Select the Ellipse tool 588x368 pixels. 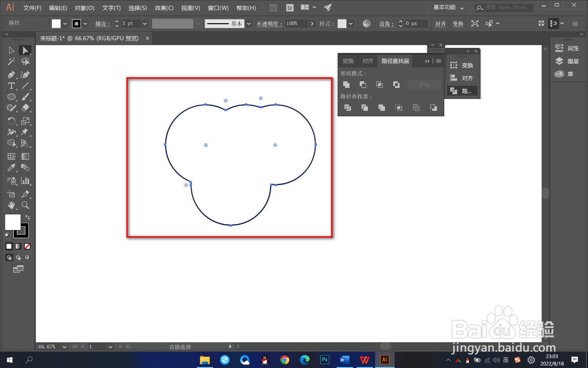(x=11, y=97)
